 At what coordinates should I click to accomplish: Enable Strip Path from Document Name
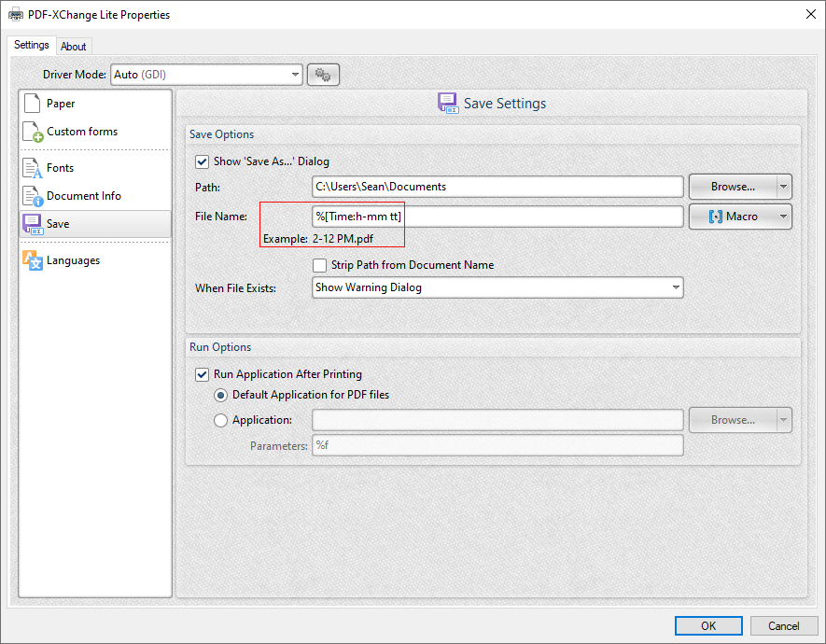coord(320,265)
